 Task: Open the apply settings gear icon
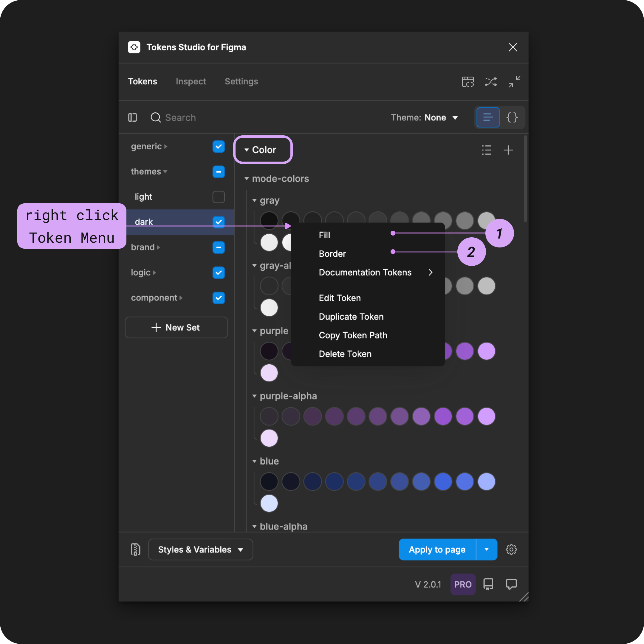[511, 549]
